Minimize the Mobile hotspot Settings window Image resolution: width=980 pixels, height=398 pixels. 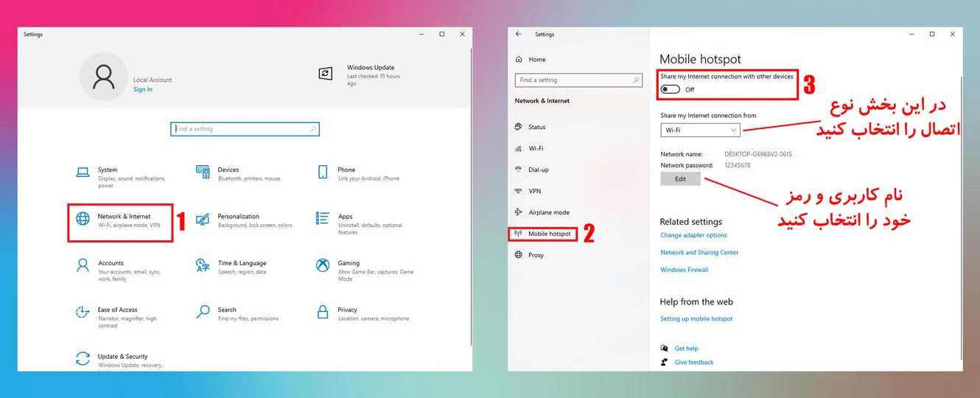pos(911,34)
